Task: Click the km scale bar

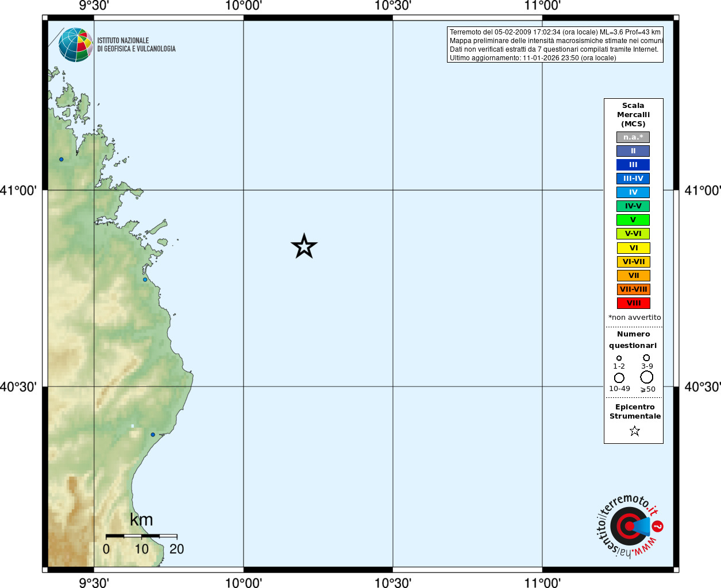Action: tap(141, 536)
